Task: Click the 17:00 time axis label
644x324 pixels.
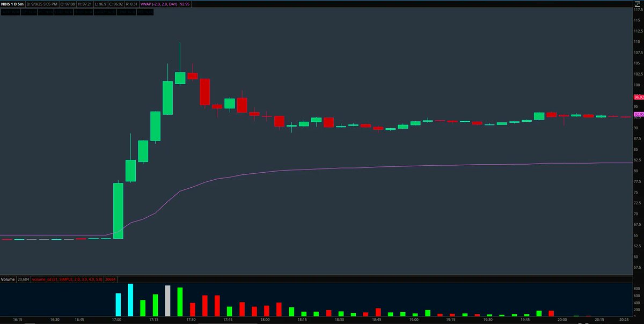Action: click(x=116, y=320)
